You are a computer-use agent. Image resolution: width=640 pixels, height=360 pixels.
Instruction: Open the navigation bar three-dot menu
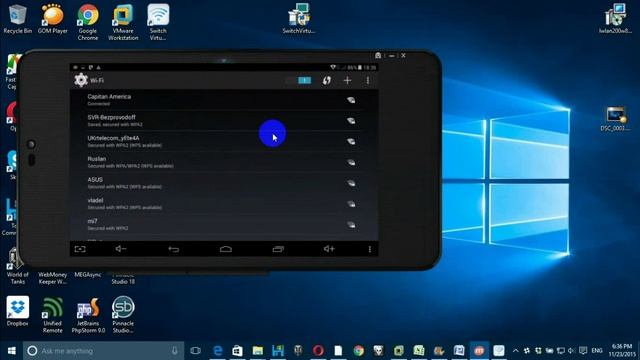(x=370, y=249)
